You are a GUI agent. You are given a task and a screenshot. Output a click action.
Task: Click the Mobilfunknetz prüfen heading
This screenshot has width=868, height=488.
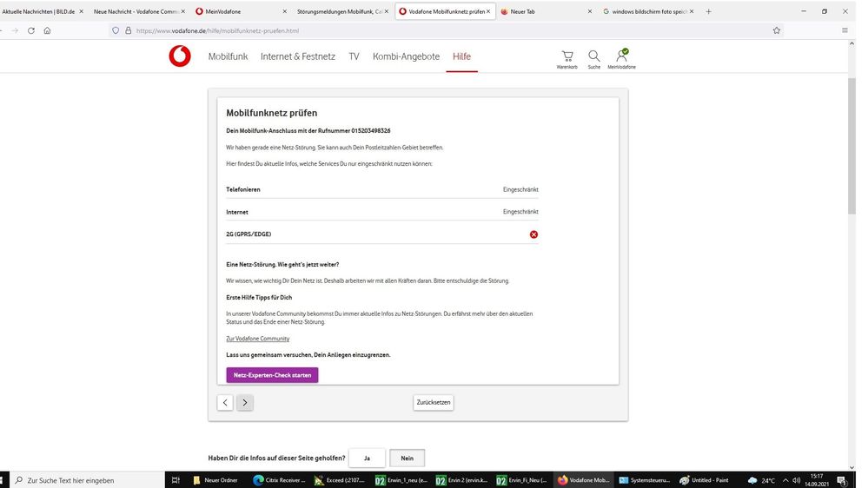[272, 113]
